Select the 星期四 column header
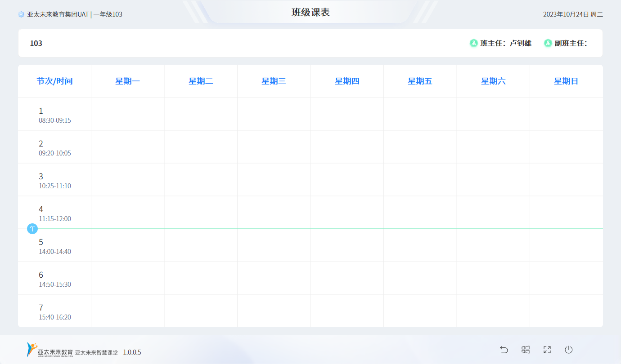 click(347, 81)
